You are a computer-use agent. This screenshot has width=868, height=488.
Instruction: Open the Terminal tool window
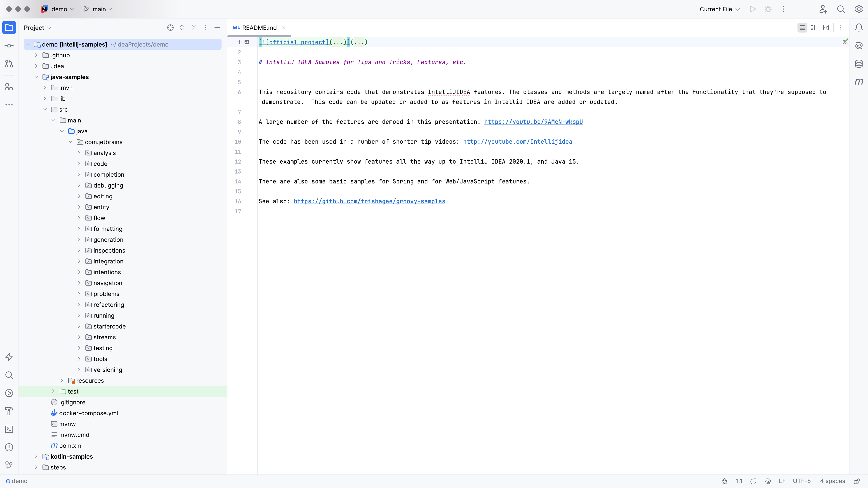coord(9,429)
